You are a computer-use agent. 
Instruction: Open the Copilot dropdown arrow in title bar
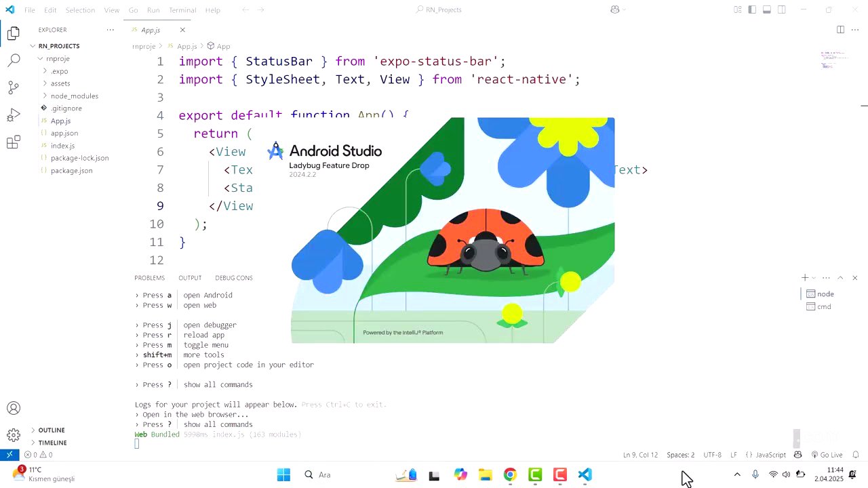624,9
